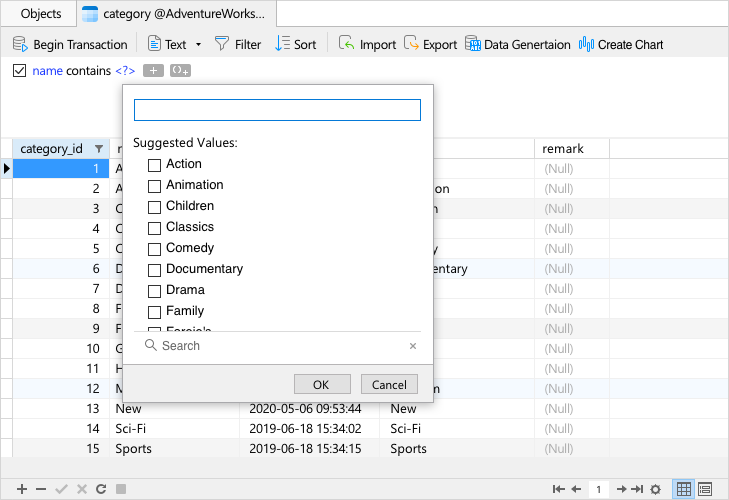
Task: Jump to the last page
Action: click(x=637, y=489)
